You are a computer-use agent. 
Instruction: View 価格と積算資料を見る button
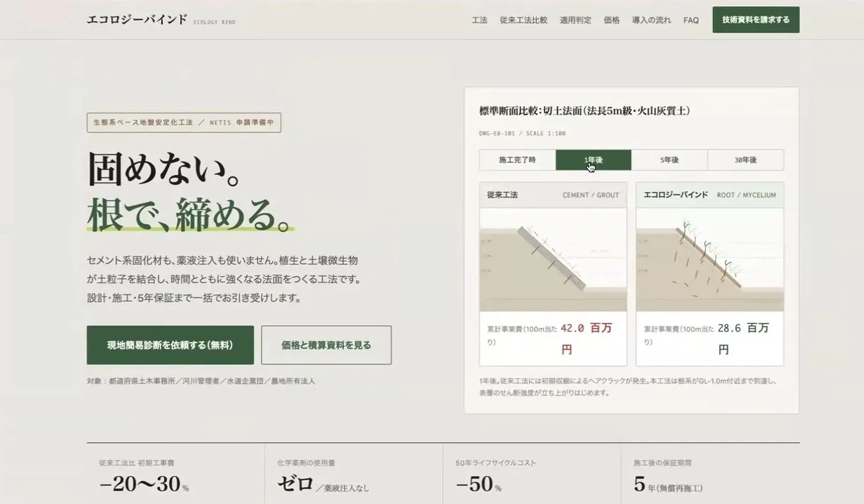click(x=326, y=345)
